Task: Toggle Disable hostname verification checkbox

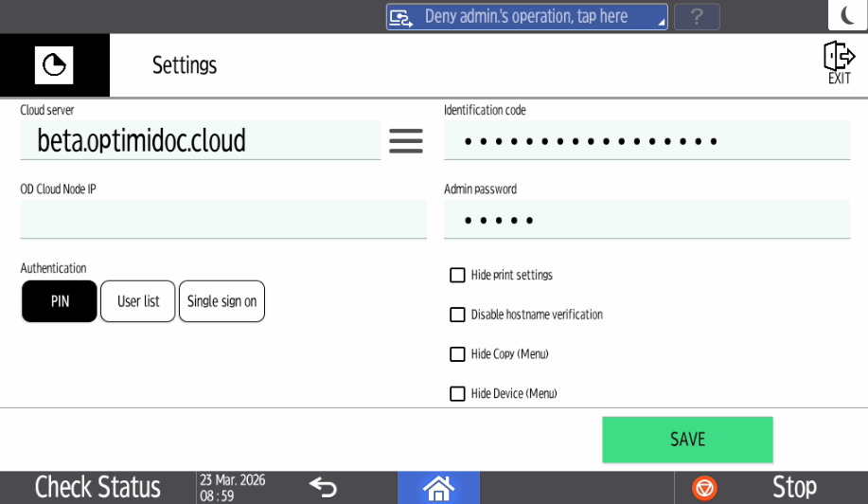Action: (458, 315)
